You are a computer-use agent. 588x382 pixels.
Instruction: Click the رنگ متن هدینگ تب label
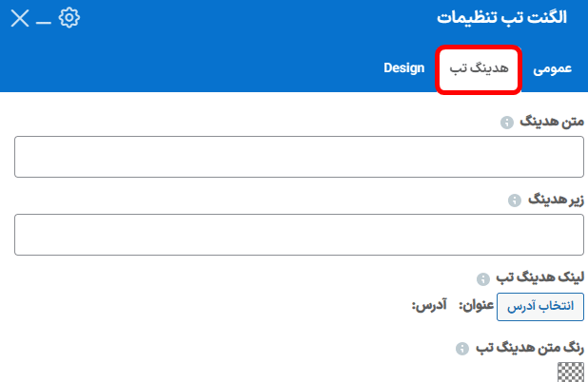(x=530, y=348)
